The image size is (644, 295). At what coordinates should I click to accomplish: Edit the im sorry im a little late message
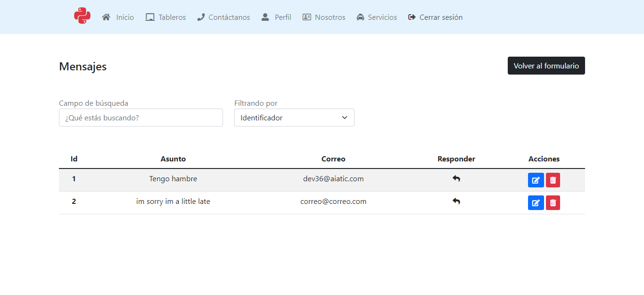pos(536,202)
